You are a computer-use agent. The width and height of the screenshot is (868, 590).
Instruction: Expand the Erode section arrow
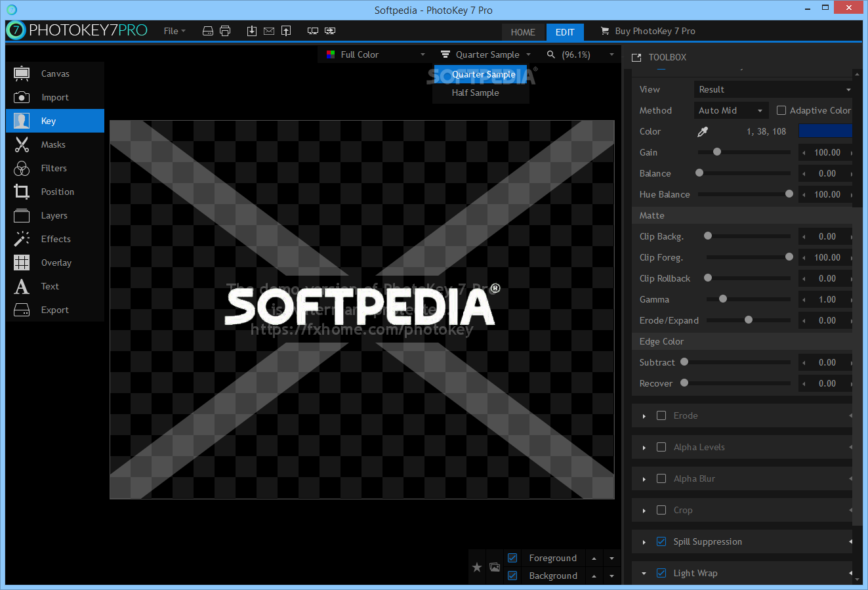[x=644, y=416]
